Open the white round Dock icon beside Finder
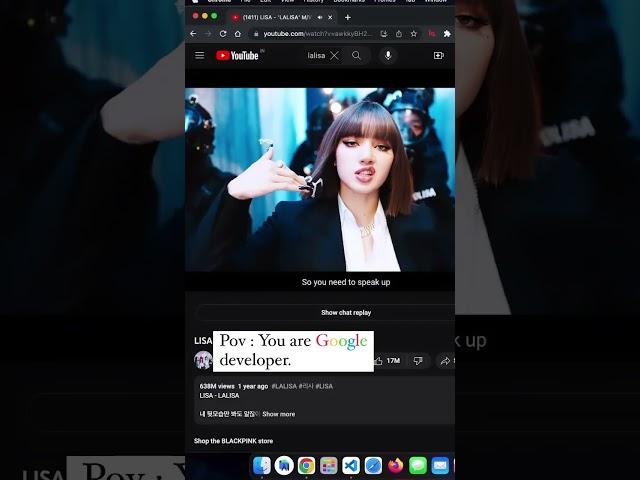The height and width of the screenshot is (480, 640). pos(284,465)
